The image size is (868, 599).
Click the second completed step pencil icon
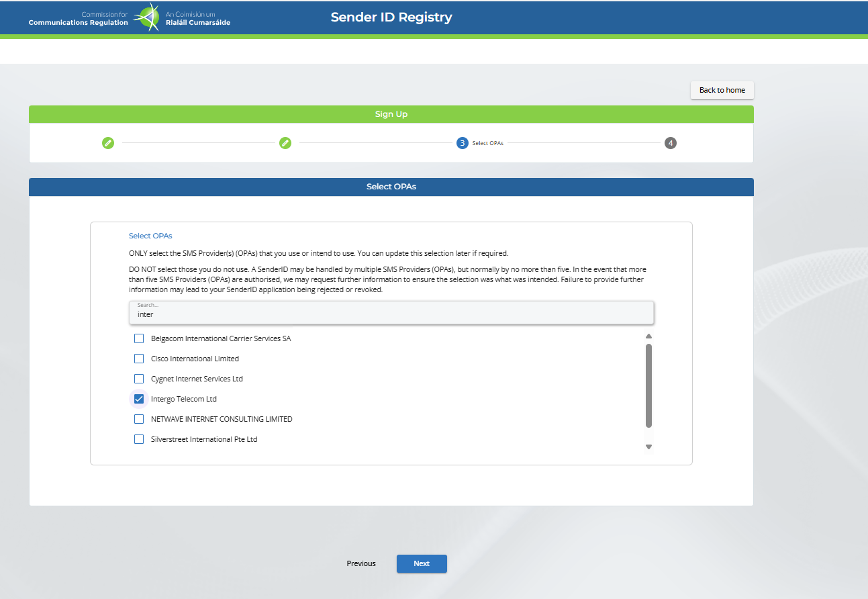tap(285, 143)
